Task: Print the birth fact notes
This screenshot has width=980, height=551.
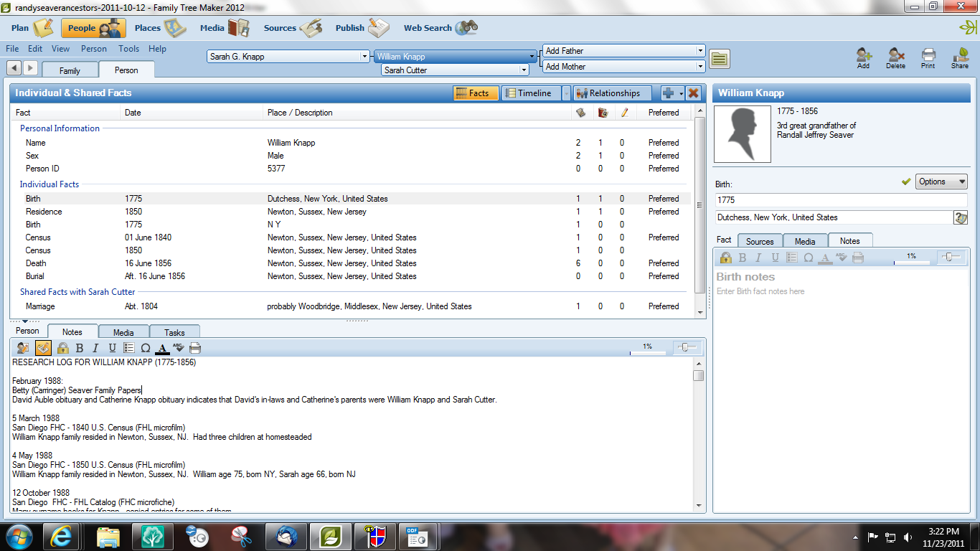Action: pos(858,258)
